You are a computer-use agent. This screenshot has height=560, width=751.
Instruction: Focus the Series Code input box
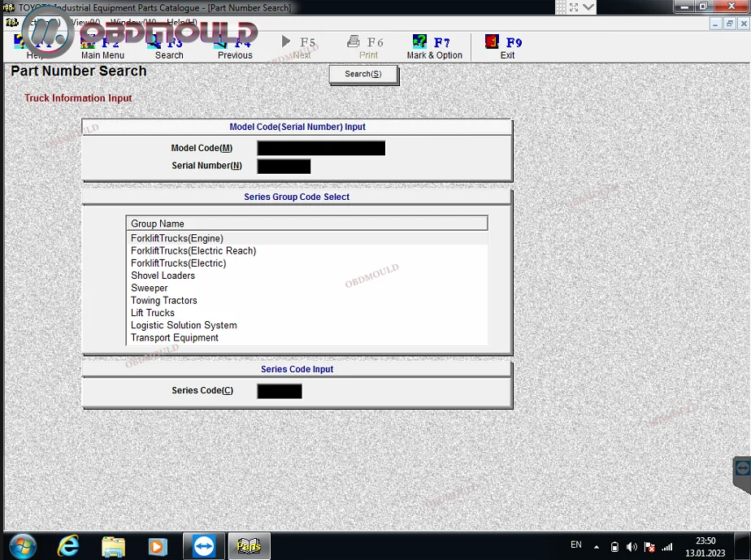(279, 391)
